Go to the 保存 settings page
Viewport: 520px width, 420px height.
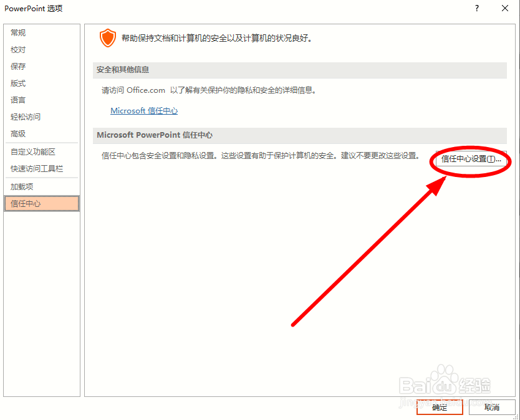pyautogui.click(x=41, y=66)
